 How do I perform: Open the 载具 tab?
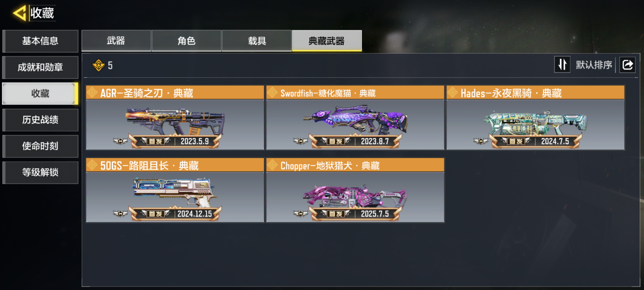coord(257,41)
